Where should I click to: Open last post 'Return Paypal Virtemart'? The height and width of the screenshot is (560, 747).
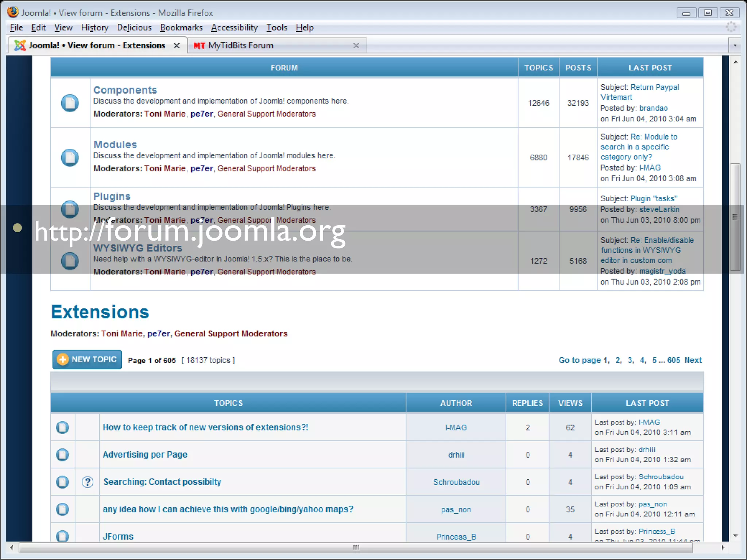coord(640,92)
